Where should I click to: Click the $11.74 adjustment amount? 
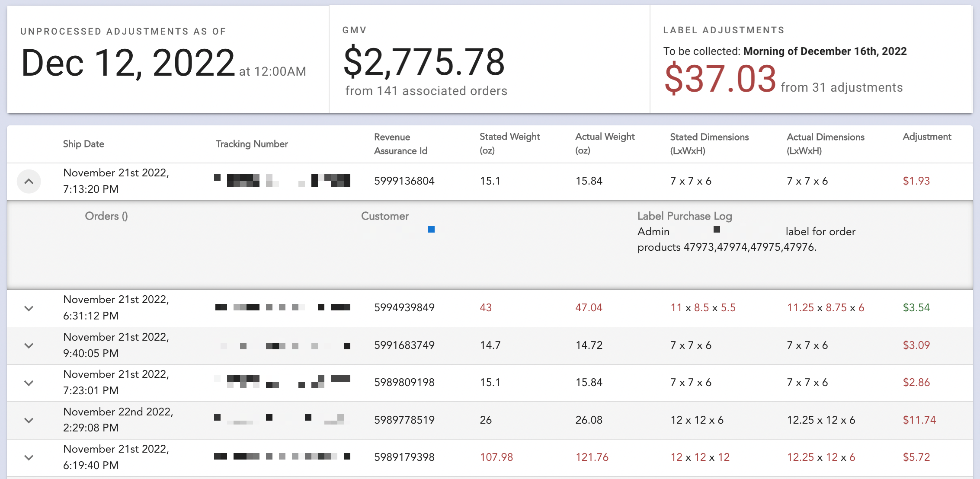[919, 420]
